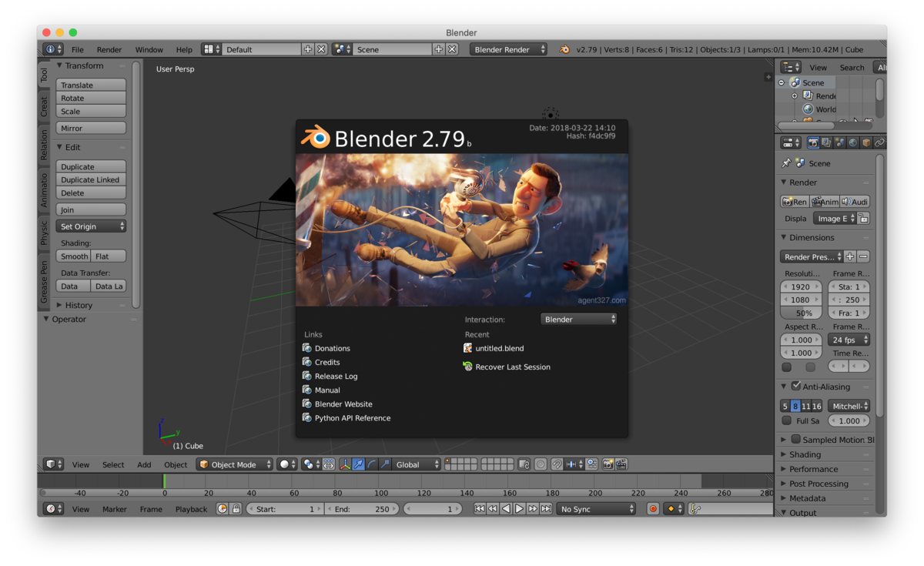Open the 24 fps frame rate dropdown
Viewport: 924px width, 566px height.
coord(849,340)
